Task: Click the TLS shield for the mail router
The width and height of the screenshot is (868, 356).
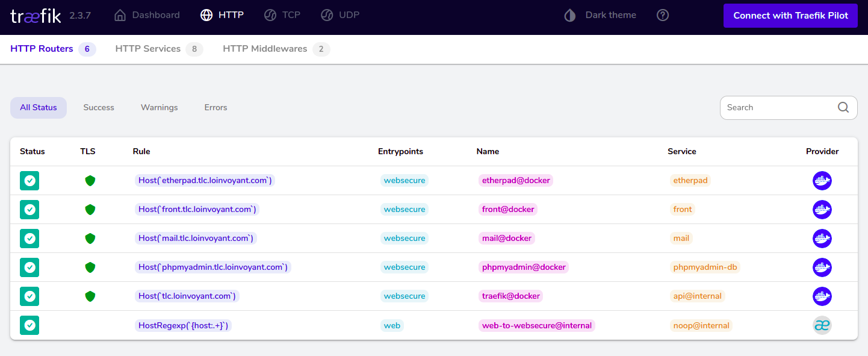Action: click(90, 239)
